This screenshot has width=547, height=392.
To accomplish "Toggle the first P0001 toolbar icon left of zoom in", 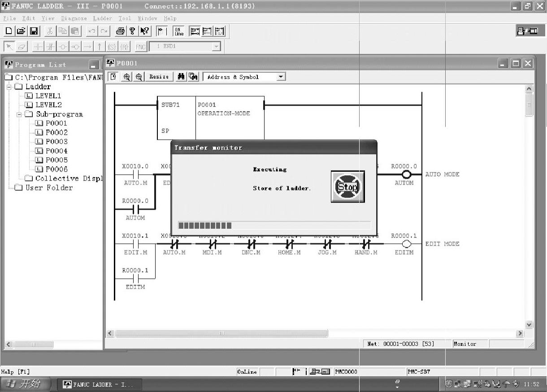I will tap(113, 77).
